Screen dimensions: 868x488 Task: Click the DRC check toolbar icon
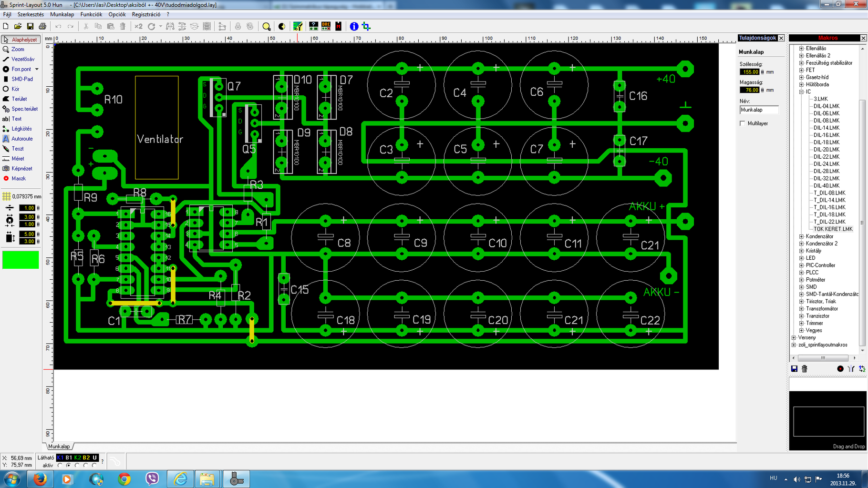pos(326,26)
